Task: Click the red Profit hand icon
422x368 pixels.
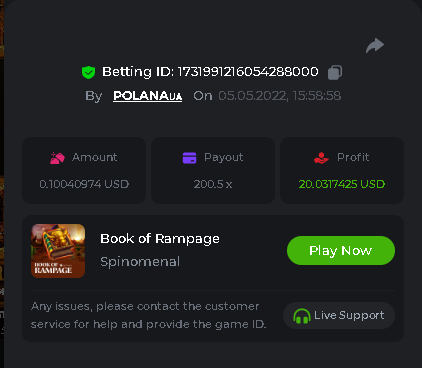Action: (321, 158)
